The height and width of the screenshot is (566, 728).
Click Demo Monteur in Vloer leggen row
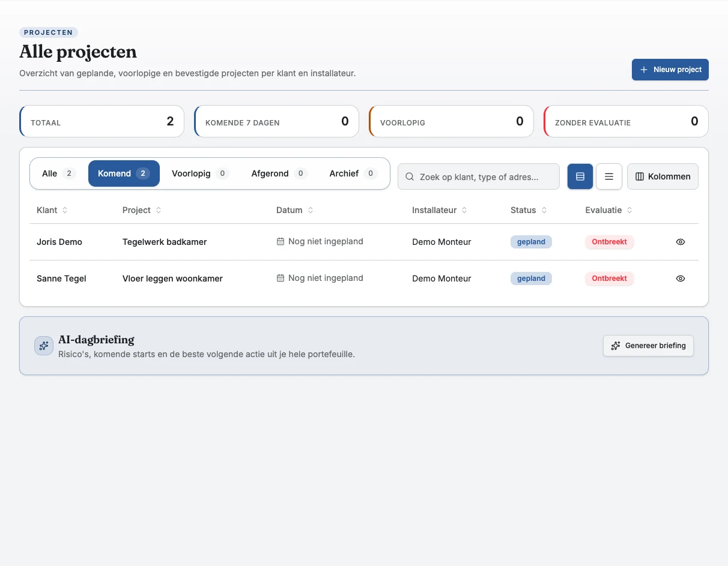click(x=441, y=278)
